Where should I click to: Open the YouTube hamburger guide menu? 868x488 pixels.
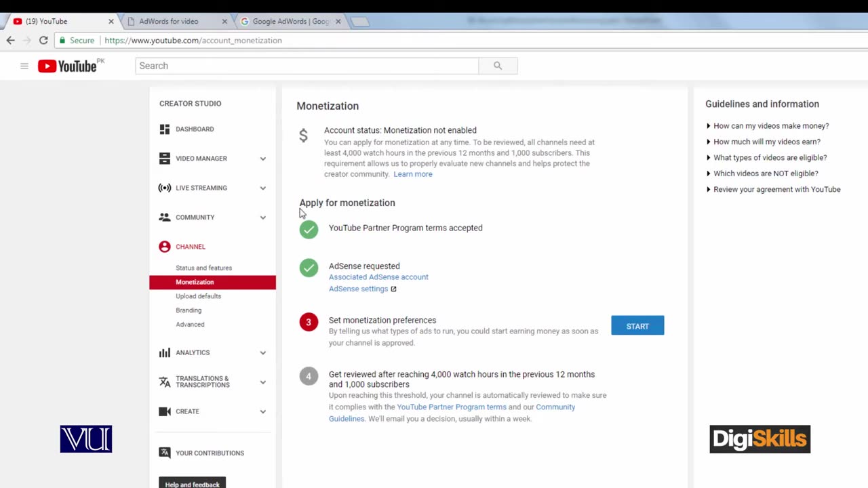click(24, 66)
